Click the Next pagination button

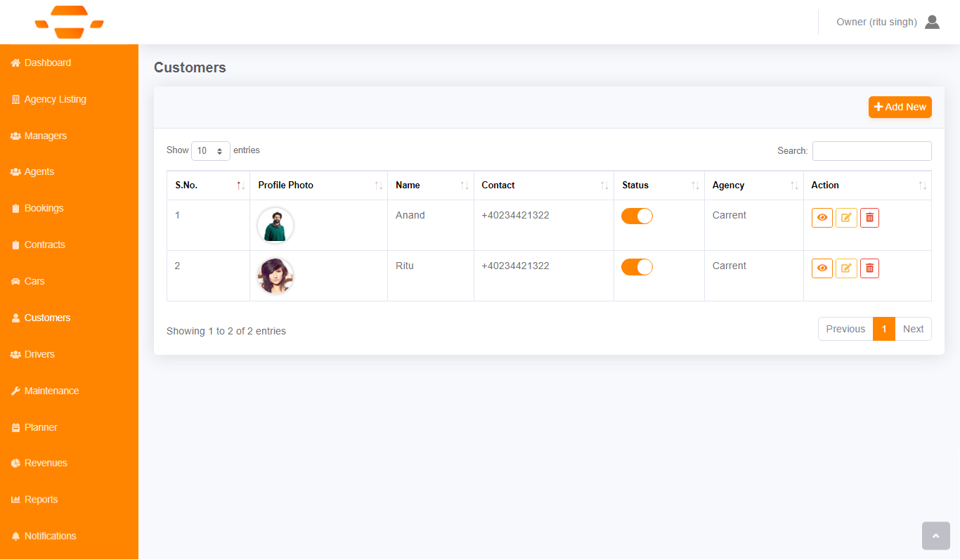point(913,329)
